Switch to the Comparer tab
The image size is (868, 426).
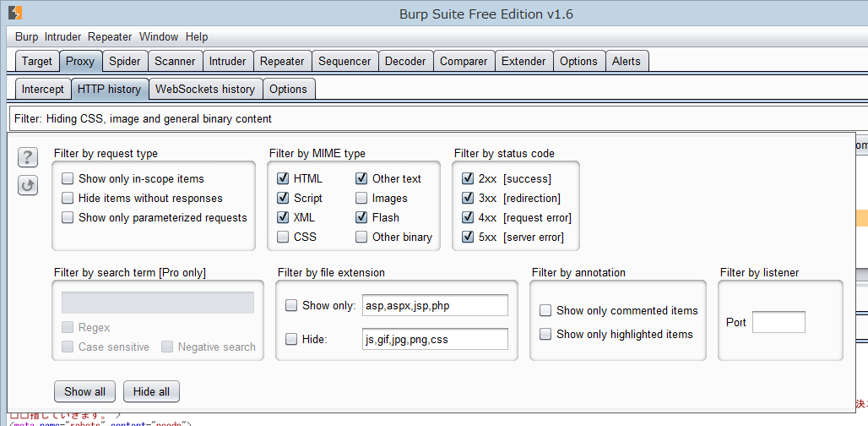pyautogui.click(x=464, y=62)
